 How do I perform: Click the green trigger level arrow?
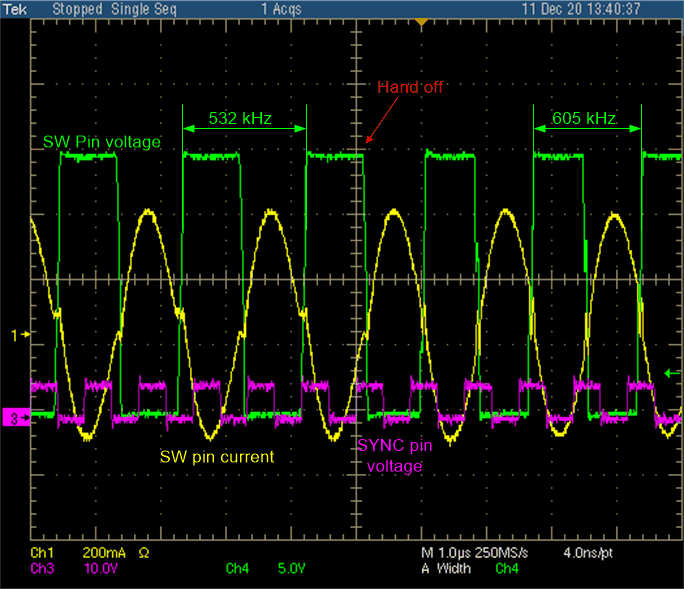click(671, 373)
